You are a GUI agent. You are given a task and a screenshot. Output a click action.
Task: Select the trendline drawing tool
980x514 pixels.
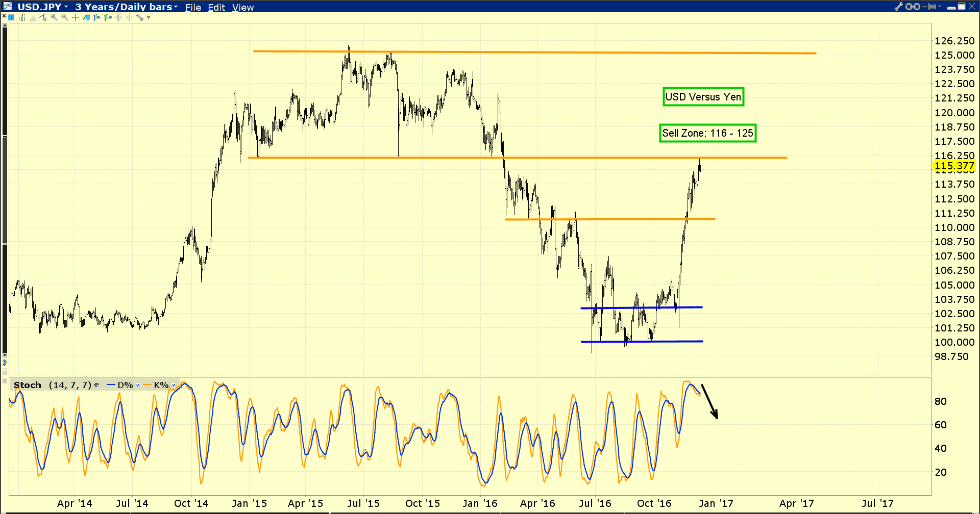pyautogui.click(x=43, y=17)
